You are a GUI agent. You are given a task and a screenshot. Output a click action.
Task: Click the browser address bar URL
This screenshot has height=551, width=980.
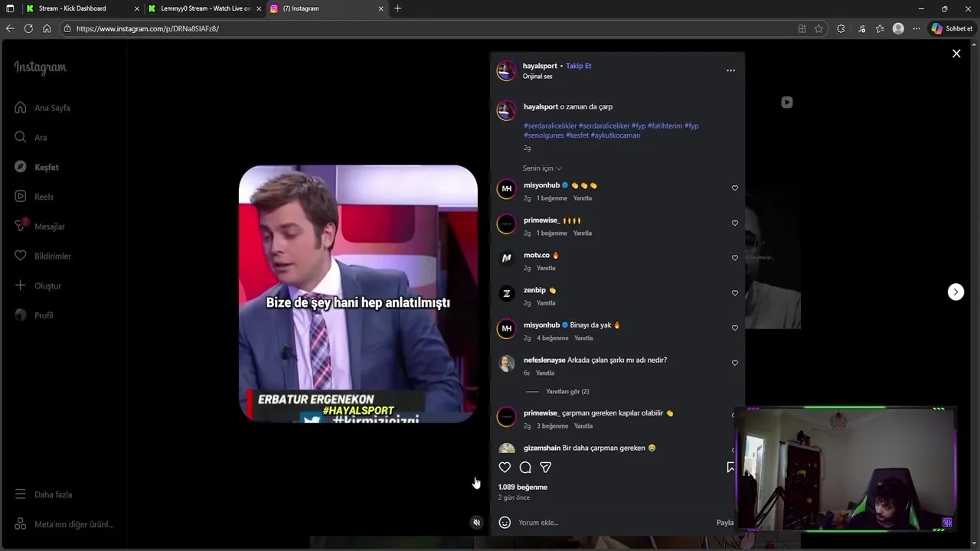148,28
